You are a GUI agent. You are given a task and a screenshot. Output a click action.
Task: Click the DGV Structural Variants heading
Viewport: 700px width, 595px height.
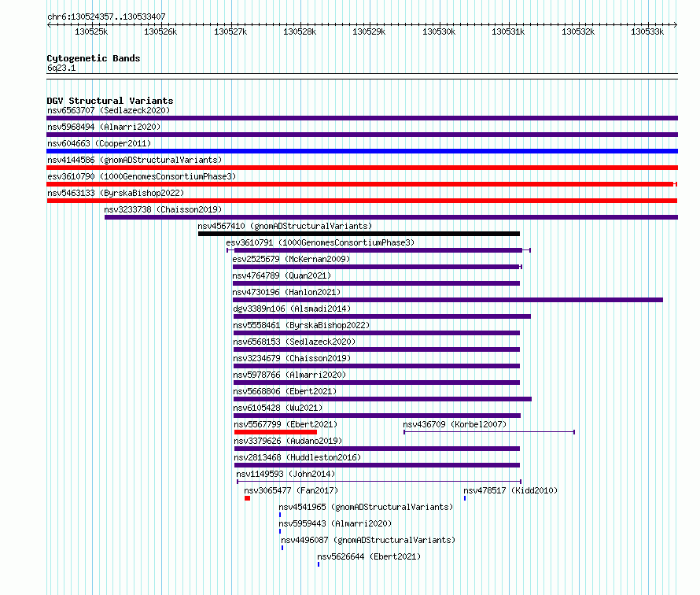[x=110, y=101]
